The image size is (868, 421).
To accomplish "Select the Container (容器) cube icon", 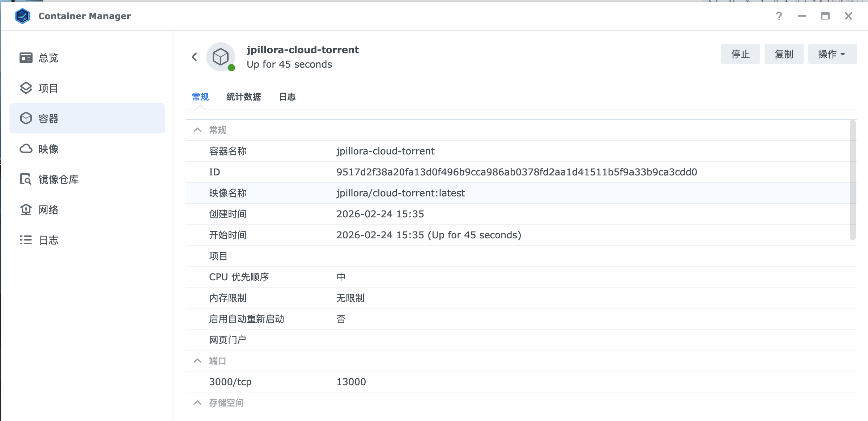I will point(26,119).
